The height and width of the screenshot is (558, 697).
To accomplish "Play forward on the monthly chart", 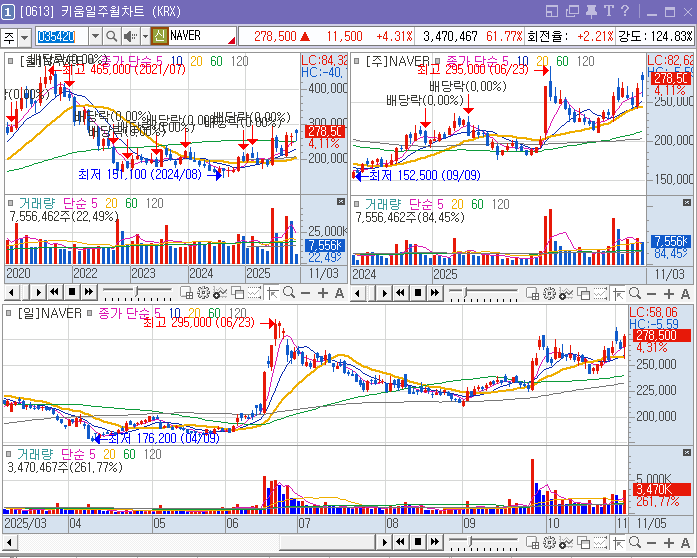I will [x=38, y=292].
